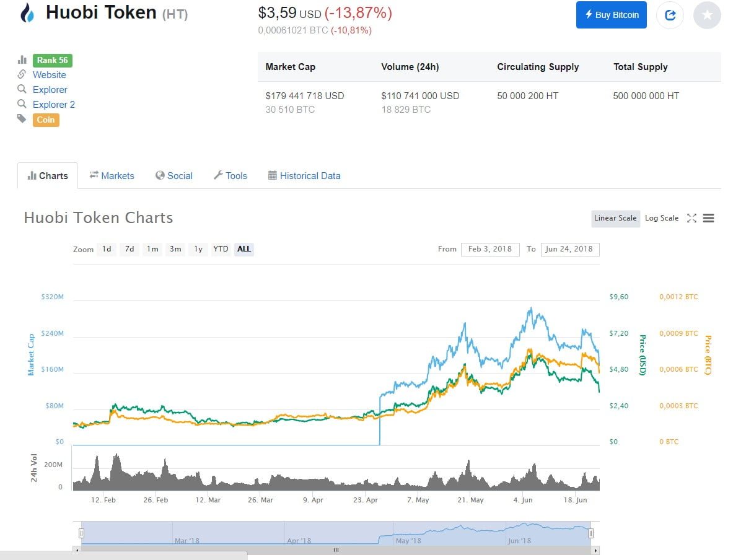Viewport: 746px width, 560px height.
Task: Click the green Rank 56 badge
Action: (x=52, y=60)
